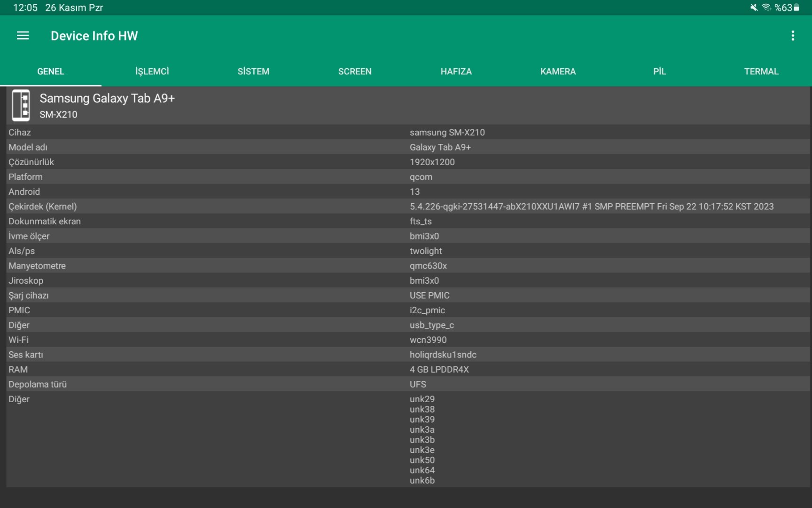812x508 pixels.
Task: Select the i2c_pmic value
Action: point(427,310)
